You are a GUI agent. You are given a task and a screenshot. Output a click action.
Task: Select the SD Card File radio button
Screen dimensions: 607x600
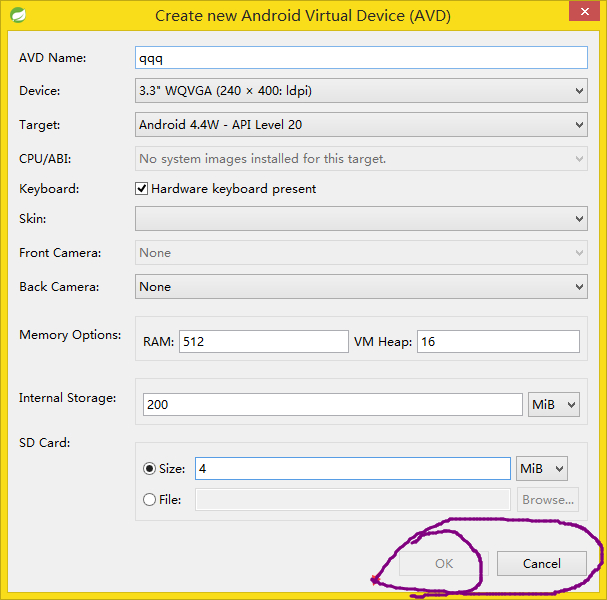pos(149,500)
